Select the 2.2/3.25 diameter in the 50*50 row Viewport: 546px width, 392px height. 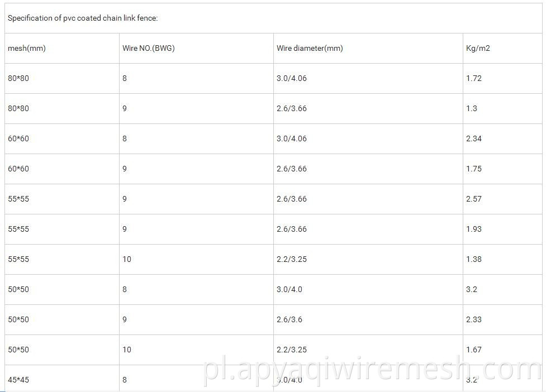[292, 350]
